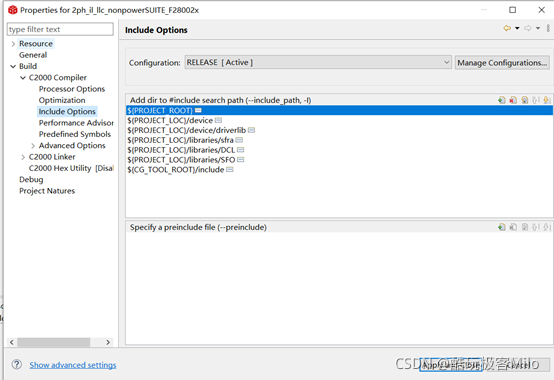
Task: Click the tree scrollbar left arrow
Action: point(12,342)
